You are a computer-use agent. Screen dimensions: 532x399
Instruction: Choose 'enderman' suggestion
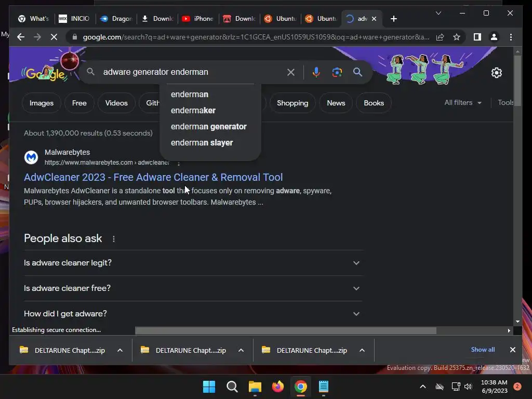210,95
